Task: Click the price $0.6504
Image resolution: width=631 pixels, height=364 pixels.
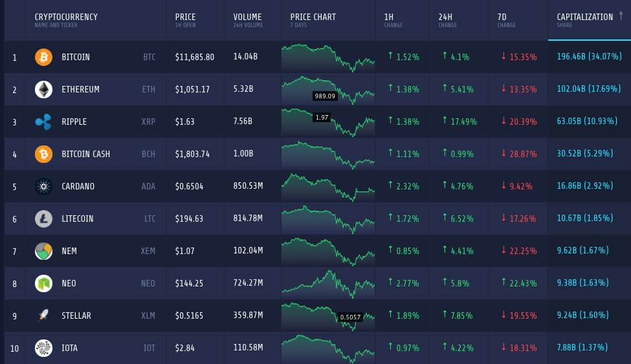Action: (x=189, y=186)
